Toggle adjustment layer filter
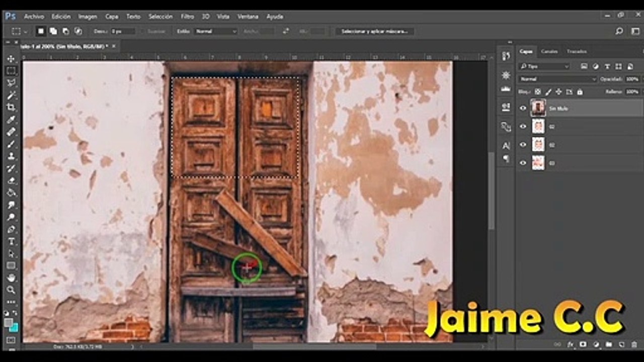 [x=596, y=66]
